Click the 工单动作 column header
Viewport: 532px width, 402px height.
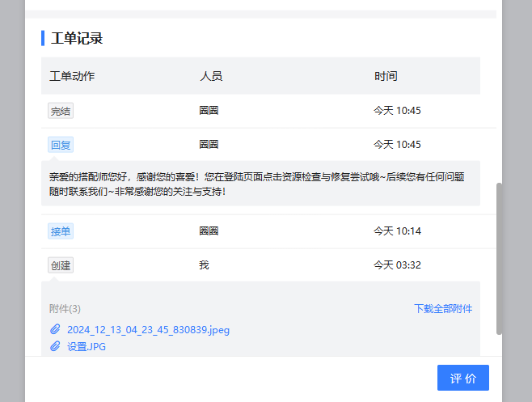[x=72, y=76]
